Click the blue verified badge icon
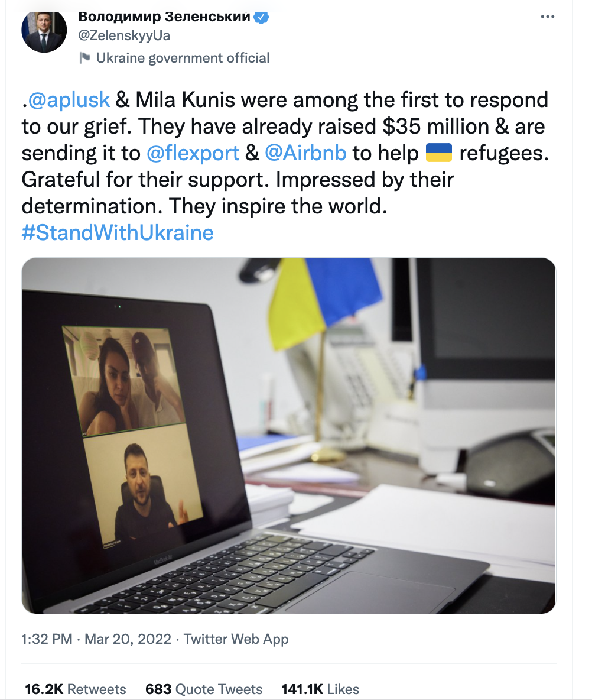Image resolution: width=592 pixels, height=700 pixels. tap(261, 17)
